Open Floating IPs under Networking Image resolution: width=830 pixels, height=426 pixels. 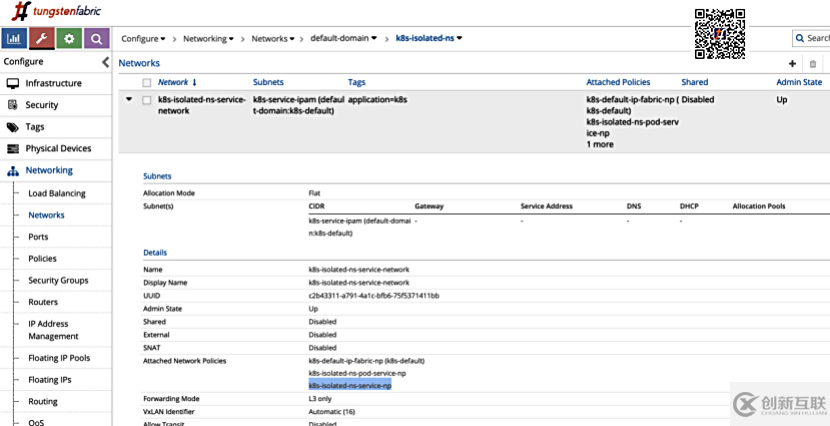(50, 380)
